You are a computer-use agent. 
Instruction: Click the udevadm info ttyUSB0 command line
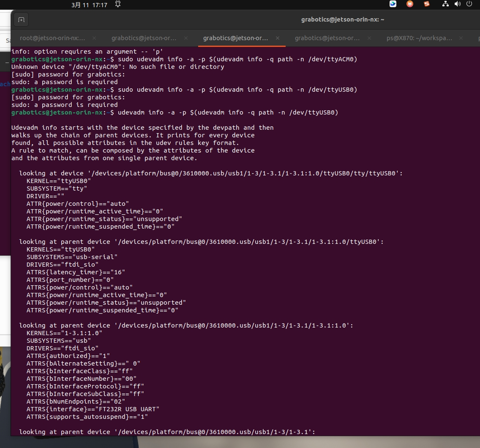coord(228,112)
